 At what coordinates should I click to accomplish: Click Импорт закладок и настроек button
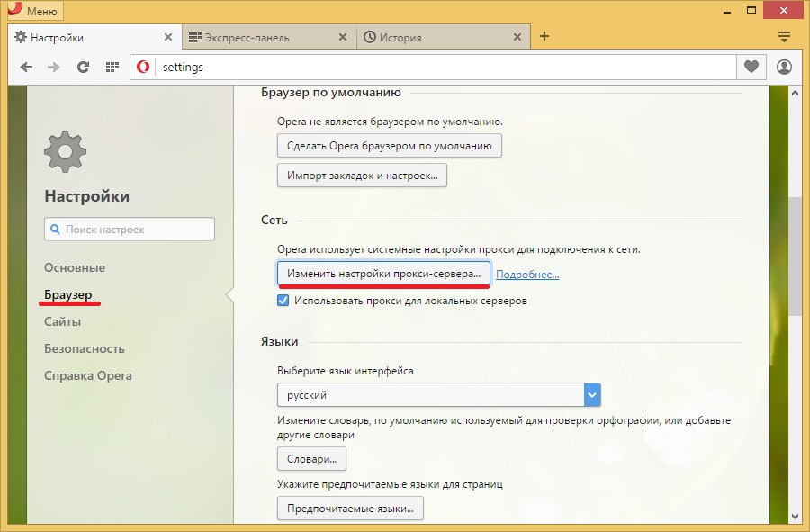click(x=362, y=176)
